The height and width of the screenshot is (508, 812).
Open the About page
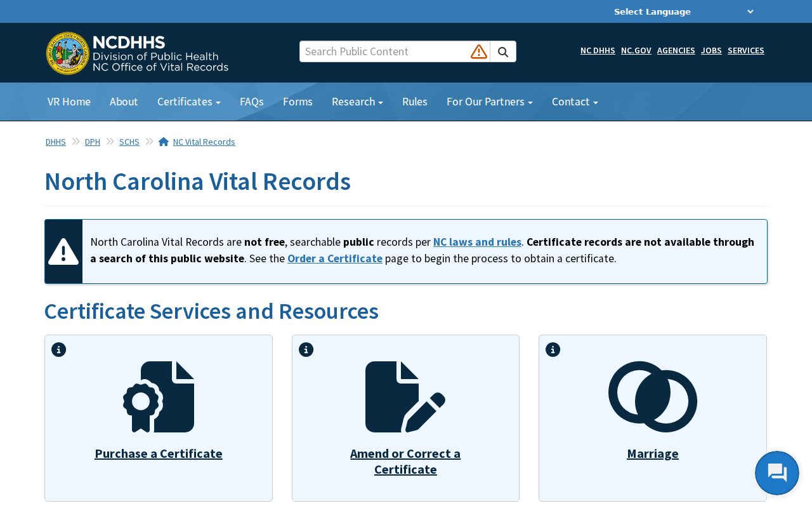(x=124, y=102)
